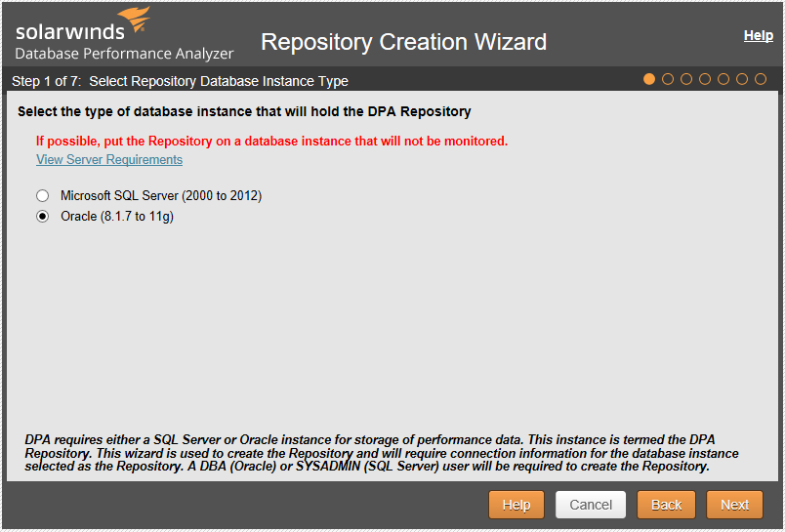Open the Help link in the header
785x532 pixels.
tap(758, 35)
